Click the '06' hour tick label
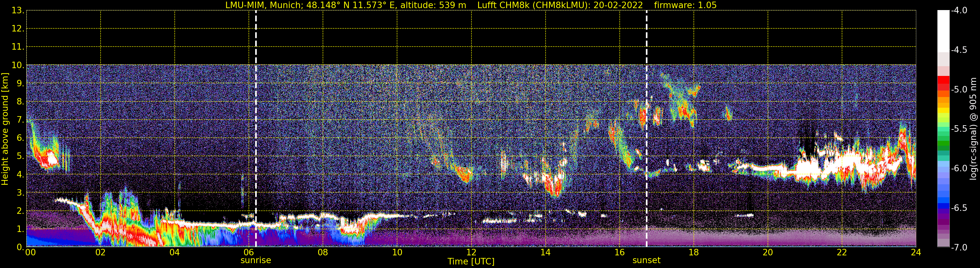 tap(249, 252)
